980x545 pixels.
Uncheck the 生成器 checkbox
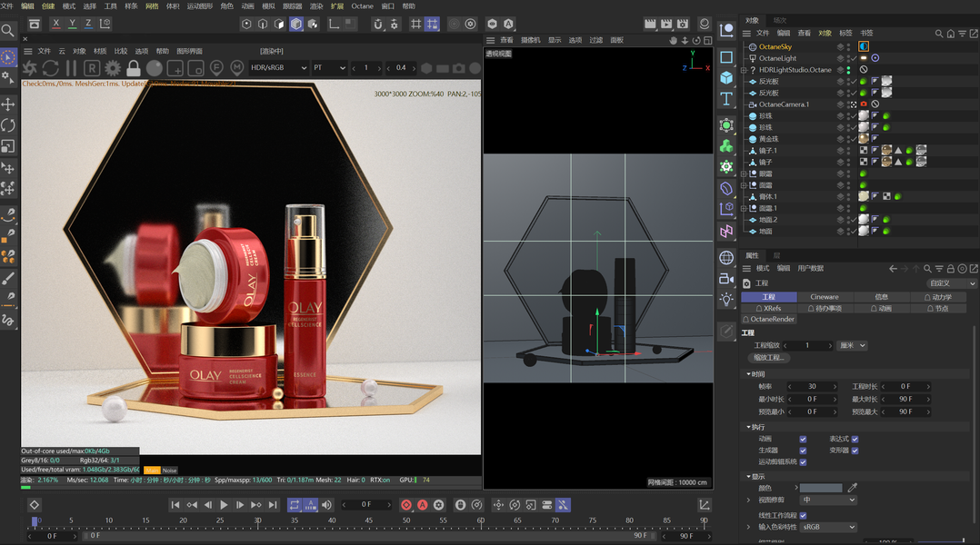803,451
